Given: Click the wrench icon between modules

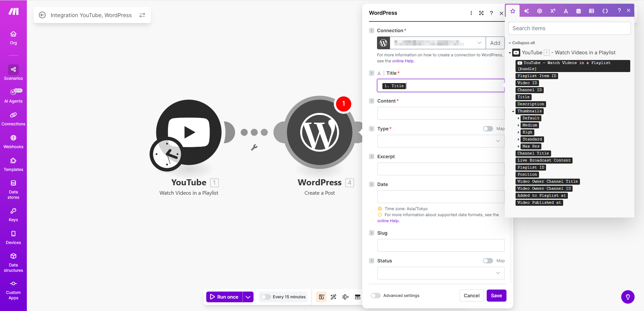Looking at the screenshot, I should pyautogui.click(x=254, y=147).
